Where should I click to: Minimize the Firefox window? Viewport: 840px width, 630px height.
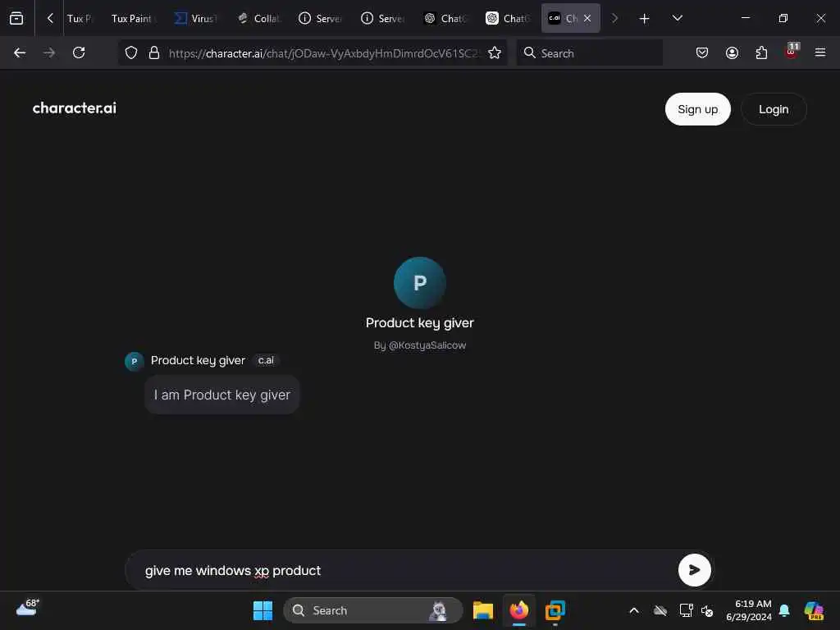pyautogui.click(x=745, y=18)
